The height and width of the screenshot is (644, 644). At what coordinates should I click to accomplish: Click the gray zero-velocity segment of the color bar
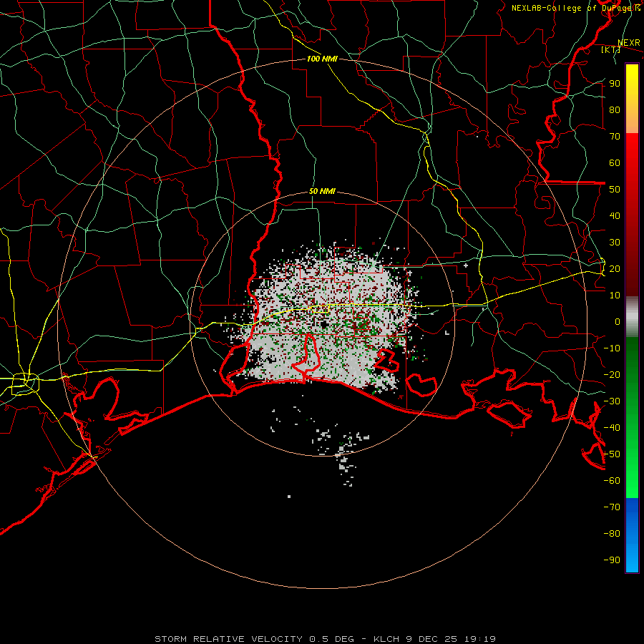[x=632, y=317]
